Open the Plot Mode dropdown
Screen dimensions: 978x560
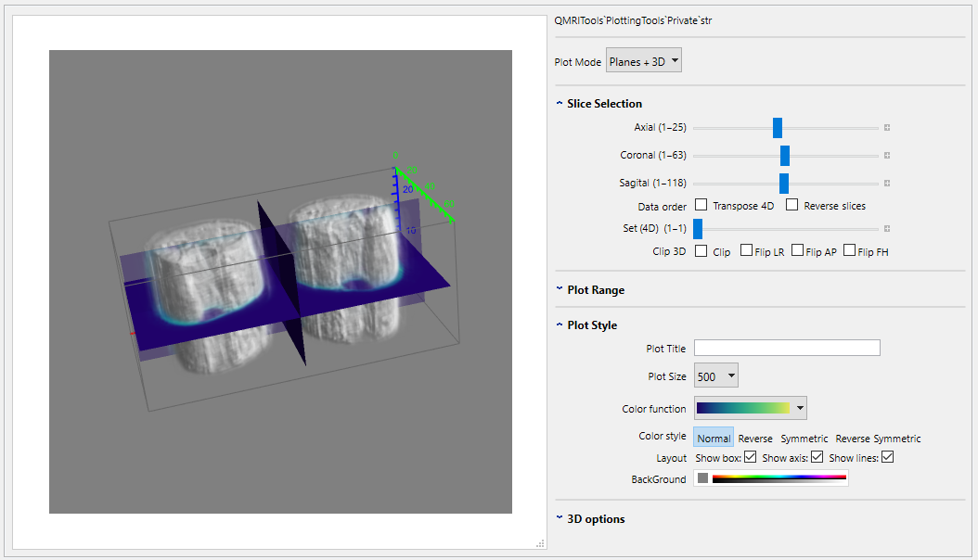tap(644, 62)
